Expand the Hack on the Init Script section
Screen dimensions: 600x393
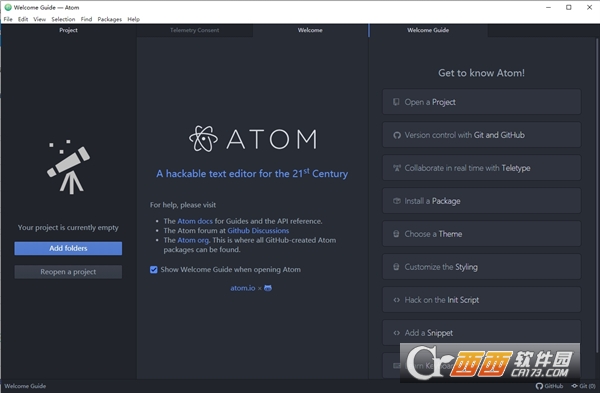tap(481, 300)
